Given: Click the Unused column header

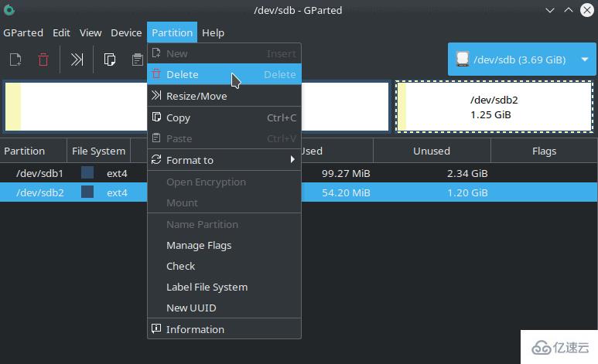Looking at the screenshot, I should (432, 151).
